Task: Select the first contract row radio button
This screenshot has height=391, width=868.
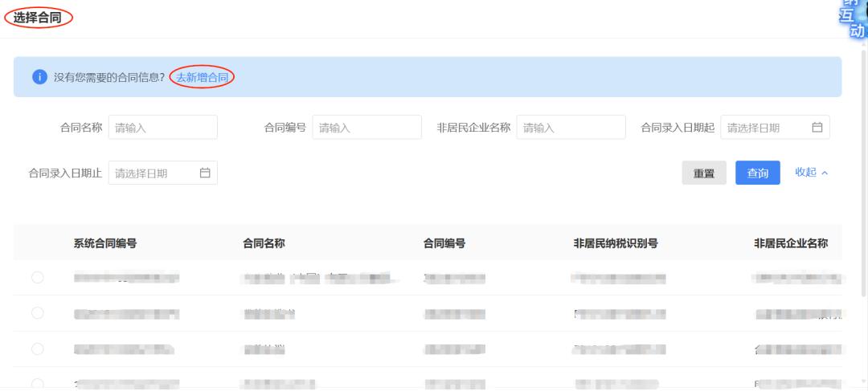Action: pyautogui.click(x=37, y=278)
